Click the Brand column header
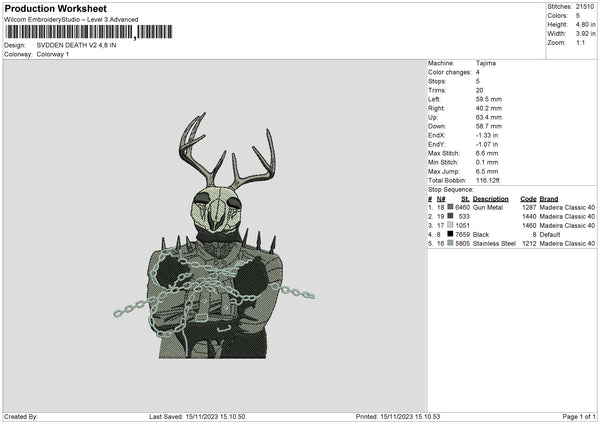The width and height of the screenshot is (600, 424). (549, 199)
